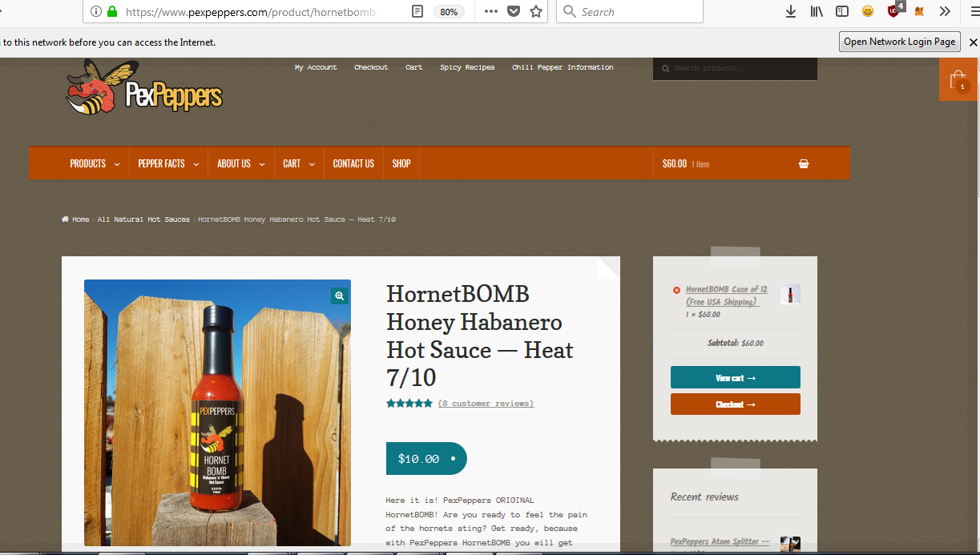980x555 pixels.
Task: Open the HornetBOMB bottle product photo
Action: coord(217,413)
